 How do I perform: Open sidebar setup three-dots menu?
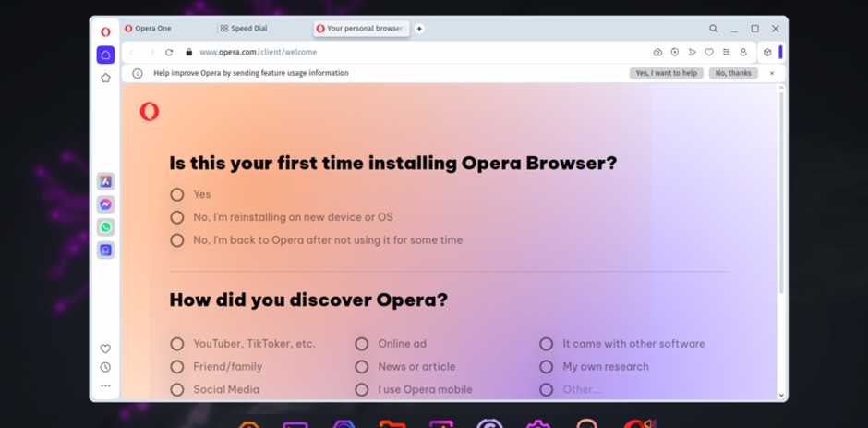(x=105, y=385)
